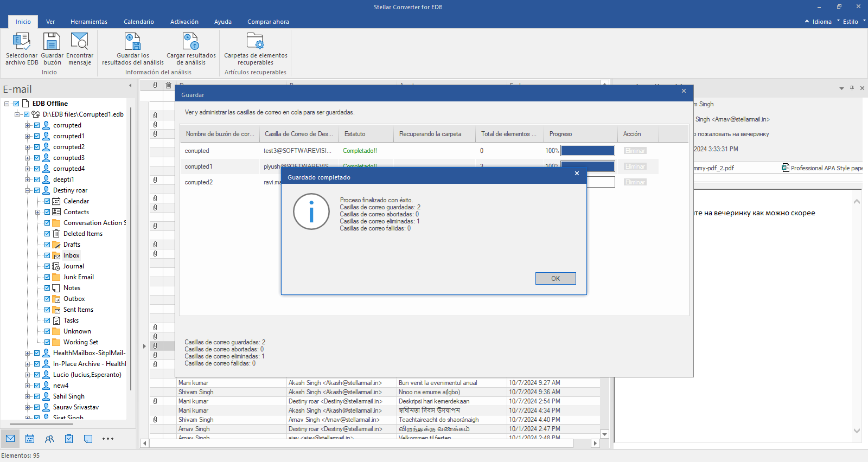Click Cargar resultados de análisis icon
The image size is (868, 462).
coord(191,41)
